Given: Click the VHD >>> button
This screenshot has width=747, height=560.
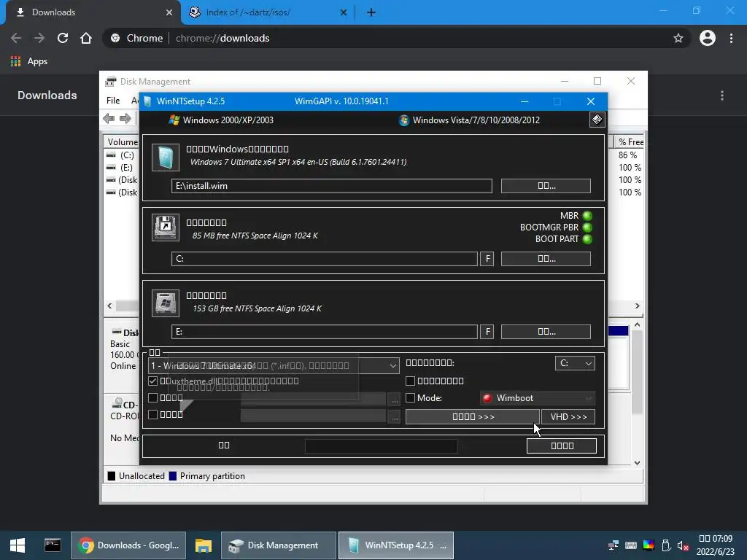Looking at the screenshot, I should coord(568,416).
